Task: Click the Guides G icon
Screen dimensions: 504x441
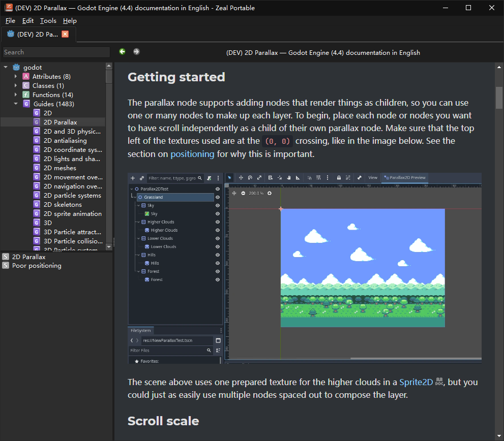Action: coord(26,104)
